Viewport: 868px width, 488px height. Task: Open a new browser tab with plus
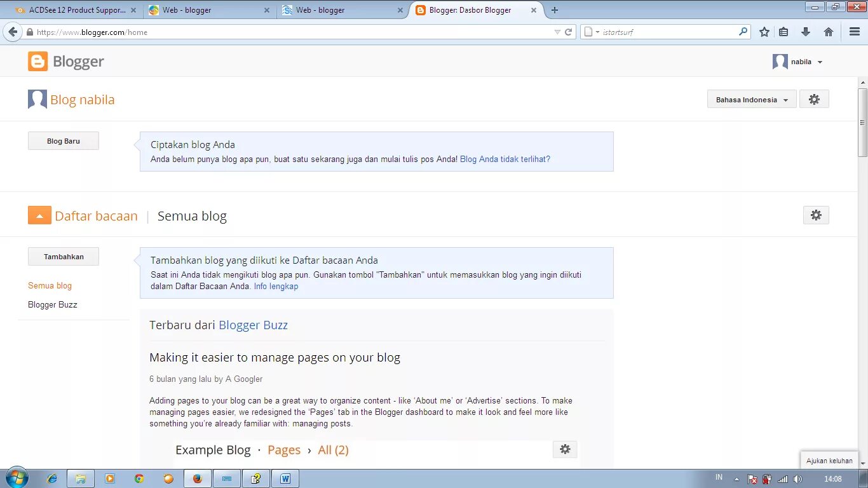[x=555, y=10]
